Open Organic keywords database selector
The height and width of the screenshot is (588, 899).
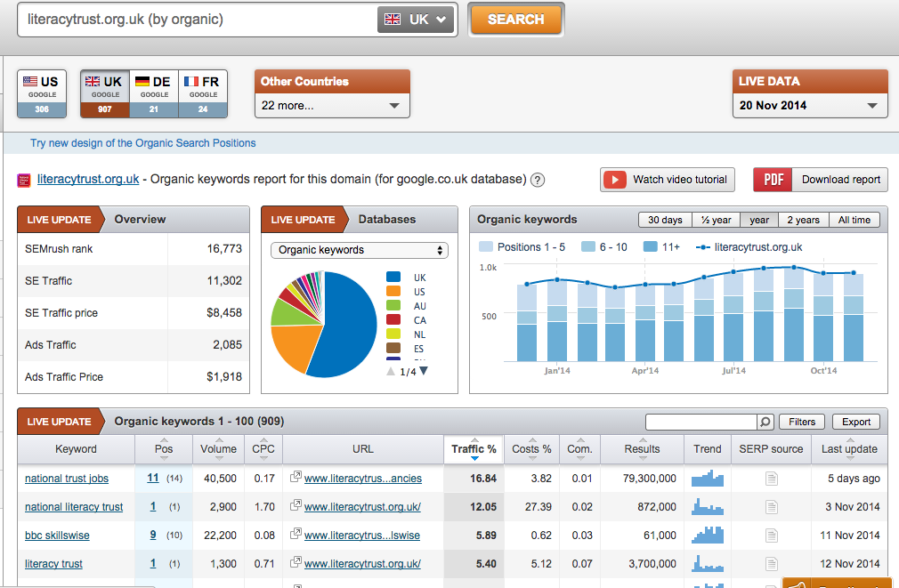pos(359,250)
